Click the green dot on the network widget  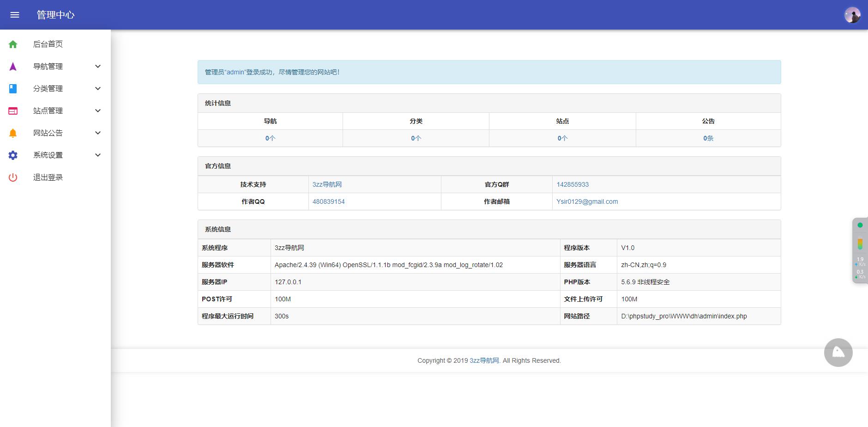pyautogui.click(x=860, y=225)
